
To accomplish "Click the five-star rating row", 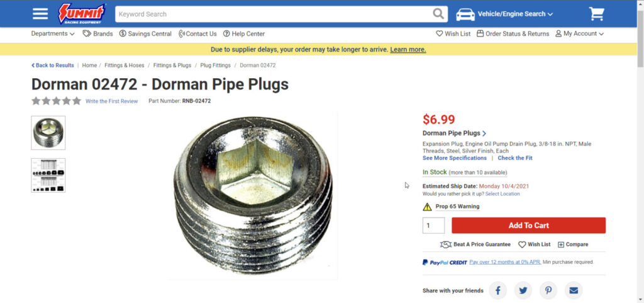I will click(56, 101).
